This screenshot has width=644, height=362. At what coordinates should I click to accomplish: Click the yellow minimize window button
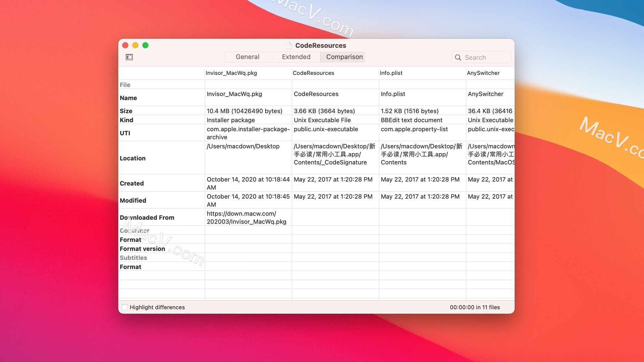[135, 45]
